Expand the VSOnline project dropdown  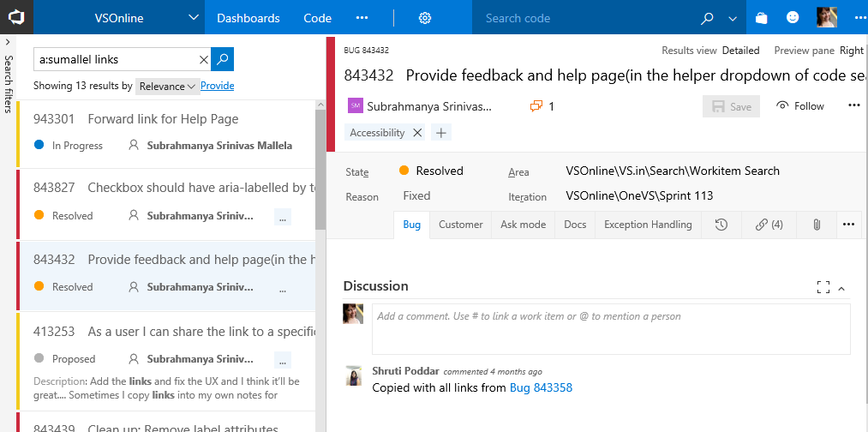coord(193,18)
